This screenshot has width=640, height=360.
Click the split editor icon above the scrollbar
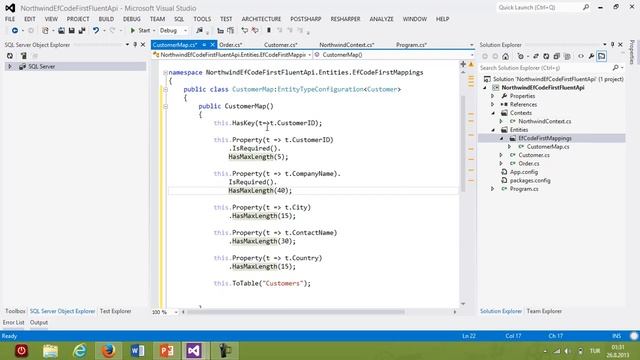click(463, 64)
